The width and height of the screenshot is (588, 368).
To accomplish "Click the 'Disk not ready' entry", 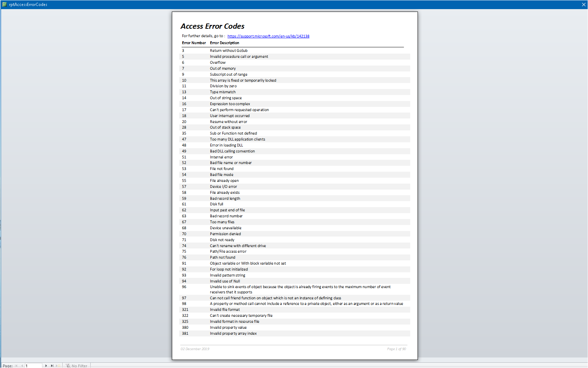I will coord(222,240).
